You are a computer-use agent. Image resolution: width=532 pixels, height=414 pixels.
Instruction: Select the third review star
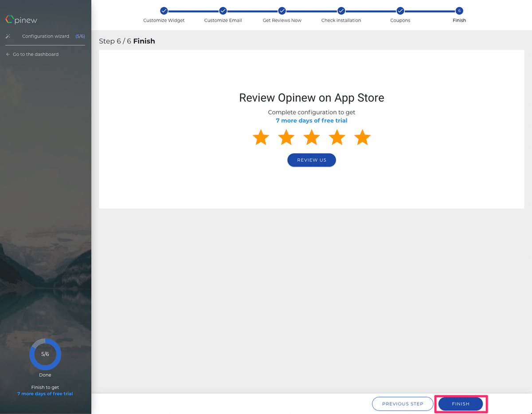pyautogui.click(x=312, y=138)
